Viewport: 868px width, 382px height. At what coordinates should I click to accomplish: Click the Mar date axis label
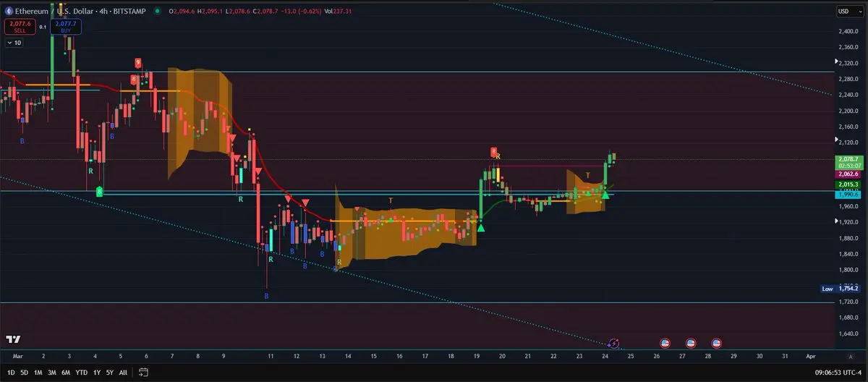tap(17, 357)
